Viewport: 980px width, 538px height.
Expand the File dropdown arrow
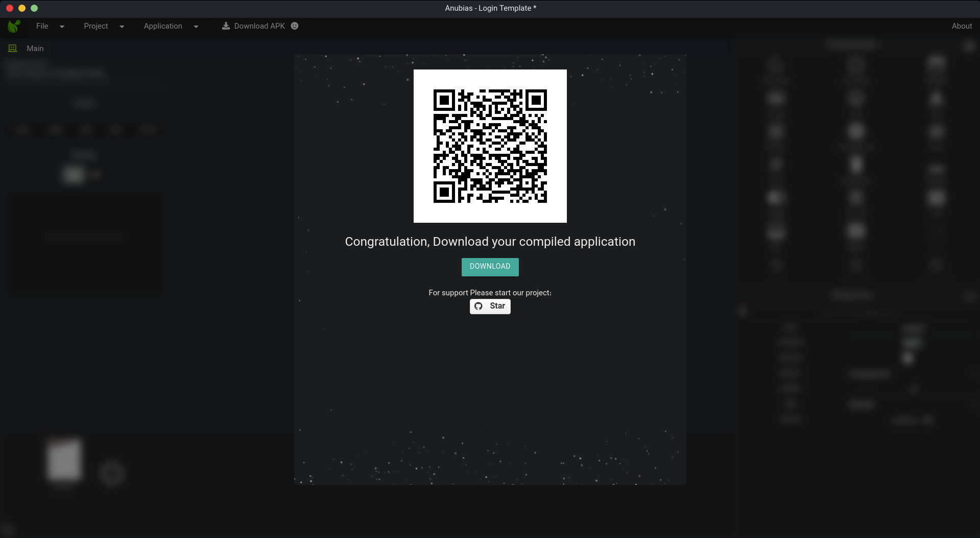(62, 27)
